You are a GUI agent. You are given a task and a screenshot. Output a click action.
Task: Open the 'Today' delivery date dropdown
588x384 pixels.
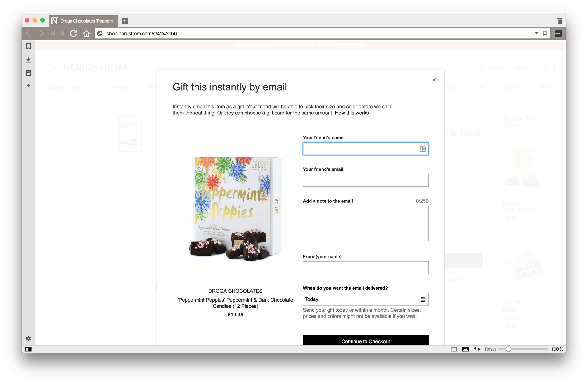click(x=358, y=299)
